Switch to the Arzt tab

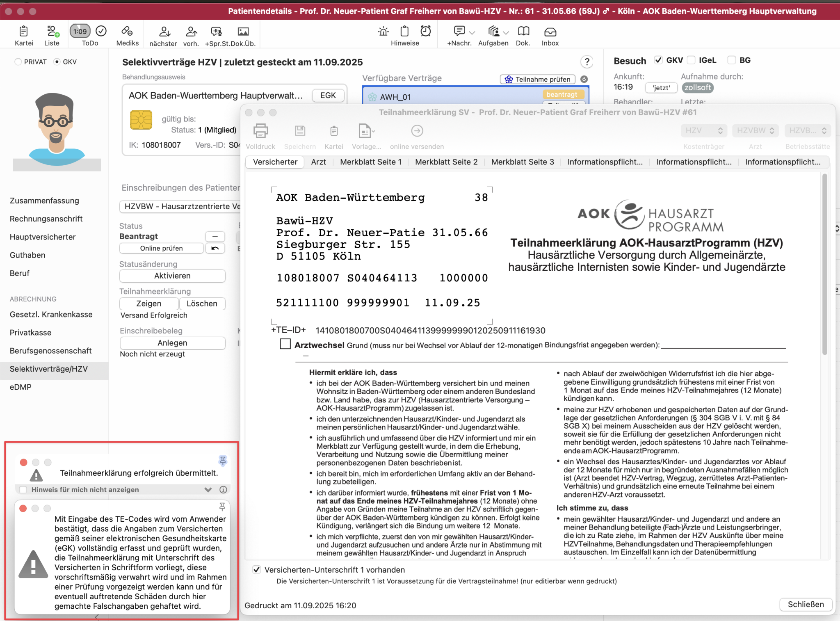pyautogui.click(x=318, y=162)
